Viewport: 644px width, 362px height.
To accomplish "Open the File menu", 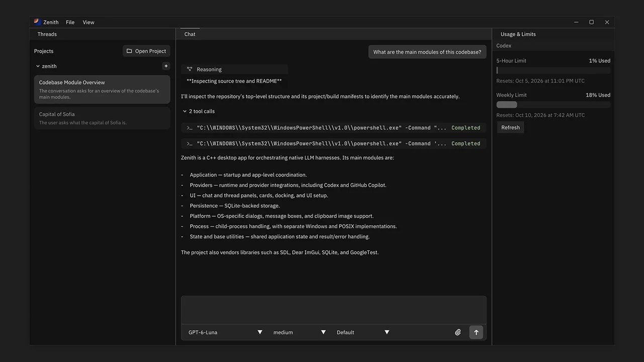I will click(70, 22).
